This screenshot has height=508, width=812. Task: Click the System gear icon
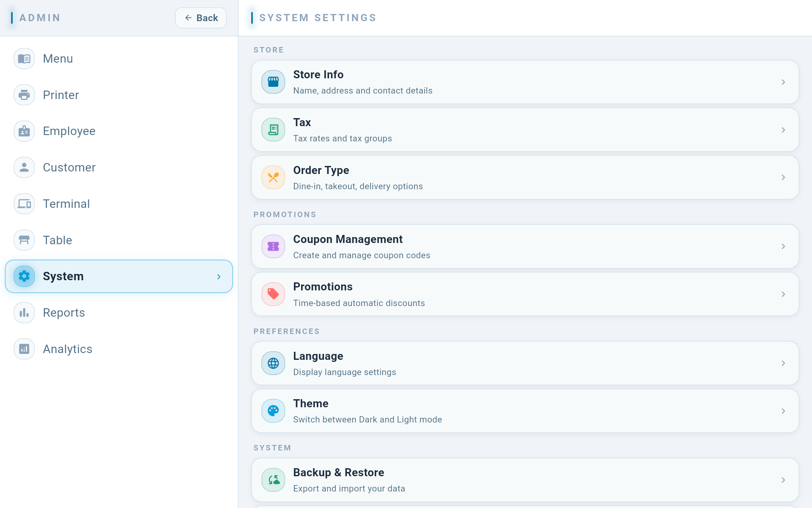tap(24, 276)
